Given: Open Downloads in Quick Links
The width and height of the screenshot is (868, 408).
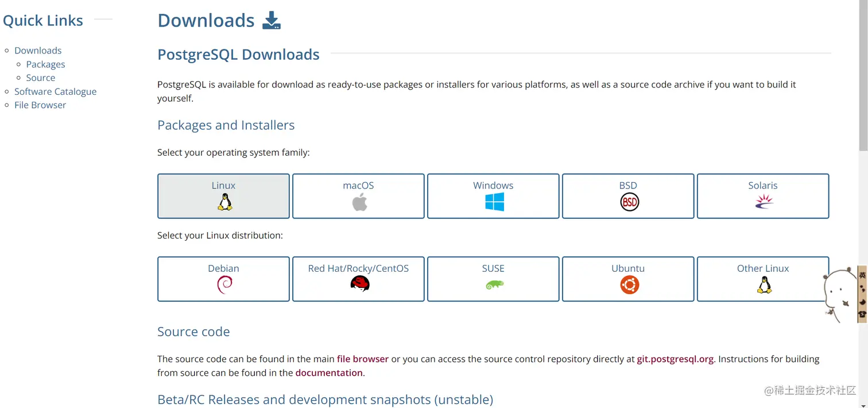Looking at the screenshot, I should [x=38, y=51].
